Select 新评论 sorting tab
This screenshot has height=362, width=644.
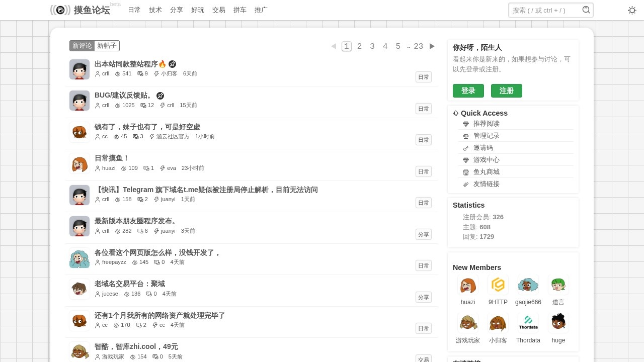[83, 46]
